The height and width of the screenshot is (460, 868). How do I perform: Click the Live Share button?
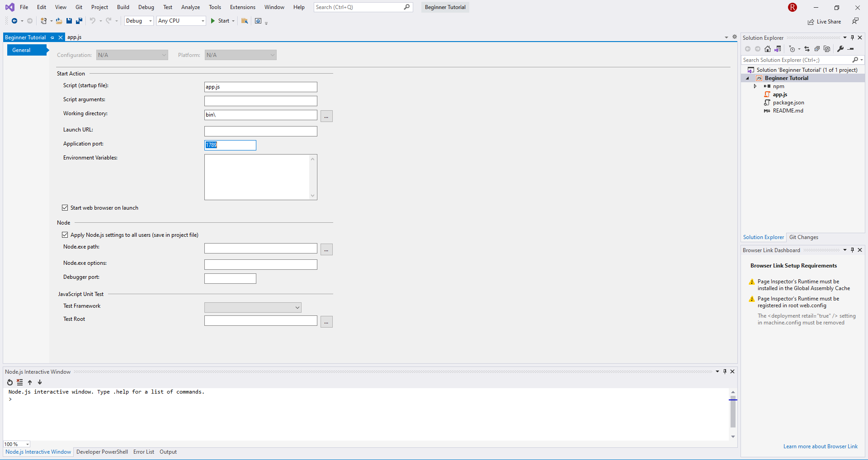point(825,22)
